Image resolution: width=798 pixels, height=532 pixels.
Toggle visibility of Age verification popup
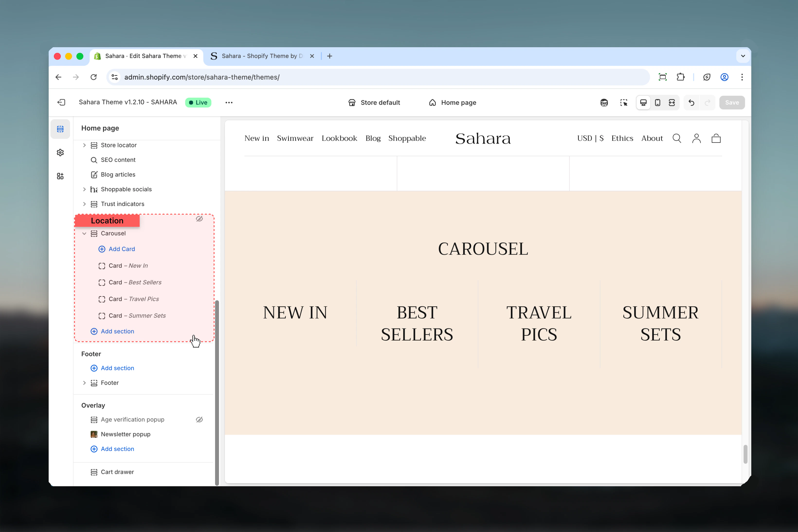point(199,420)
